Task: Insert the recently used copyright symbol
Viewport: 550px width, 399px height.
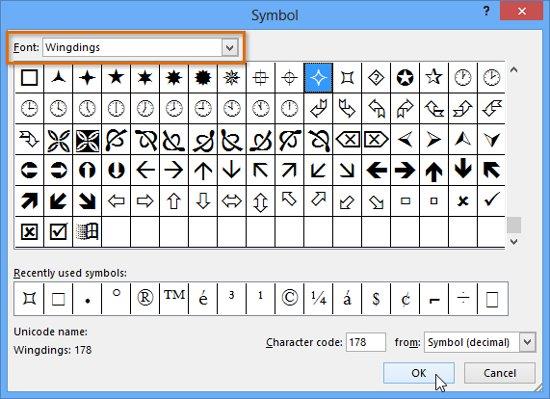Action: (x=289, y=298)
